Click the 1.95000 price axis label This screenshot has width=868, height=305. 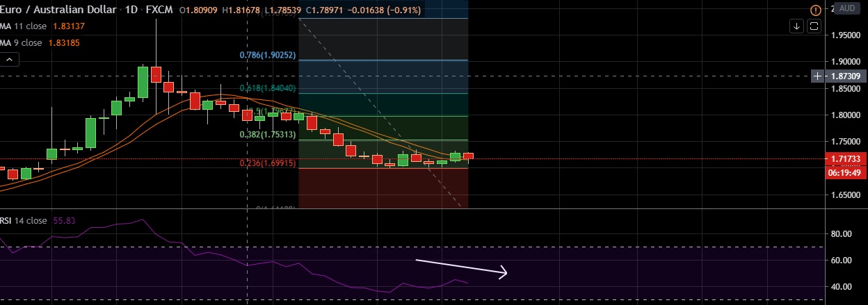point(845,35)
